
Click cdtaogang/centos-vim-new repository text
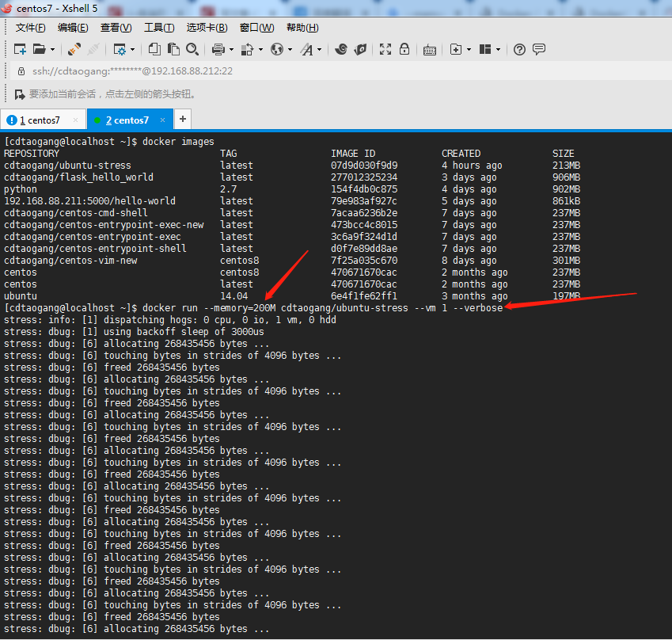pyautogui.click(x=70, y=261)
